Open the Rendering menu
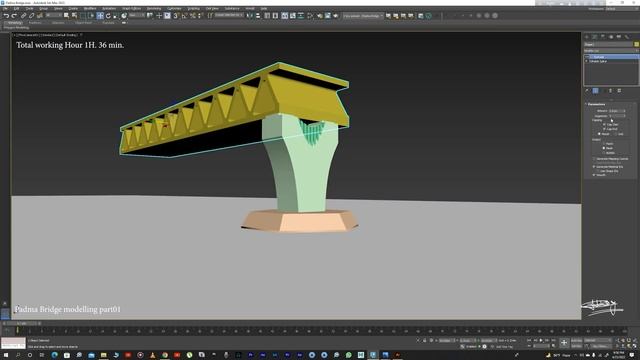640x360 pixels. [x=154, y=8]
